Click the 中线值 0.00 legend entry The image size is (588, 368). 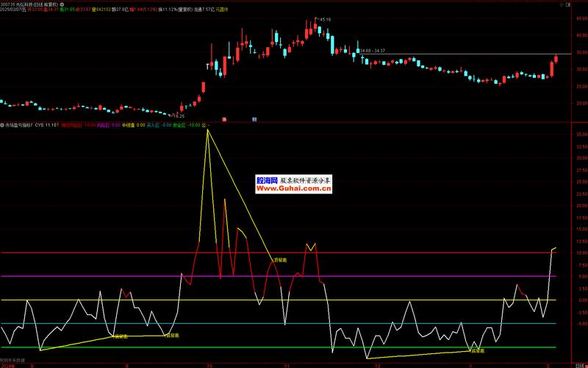tap(133, 125)
